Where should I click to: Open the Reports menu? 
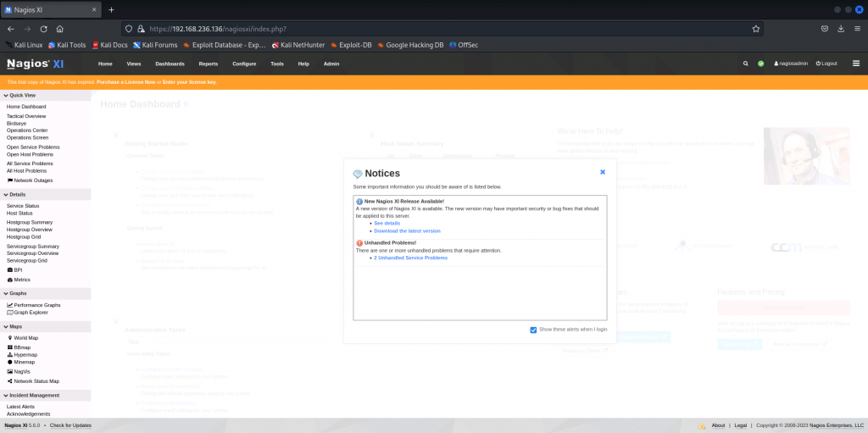pyautogui.click(x=209, y=64)
